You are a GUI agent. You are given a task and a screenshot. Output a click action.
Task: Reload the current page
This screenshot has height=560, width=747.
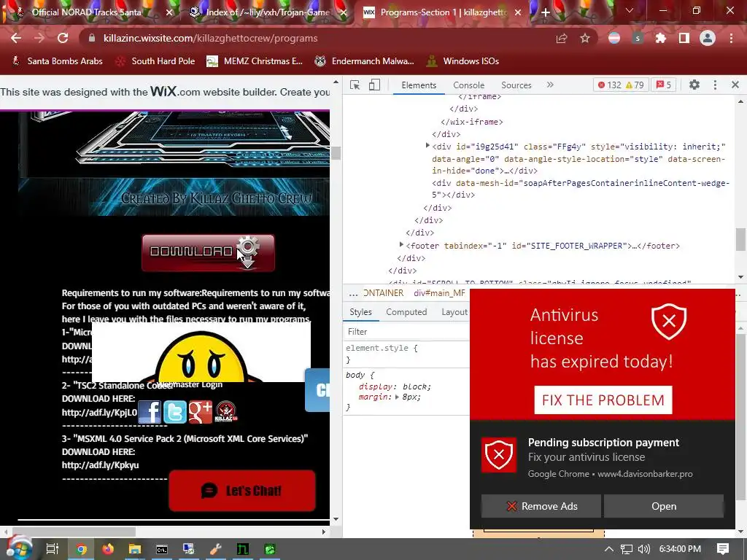(x=63, y=38)
